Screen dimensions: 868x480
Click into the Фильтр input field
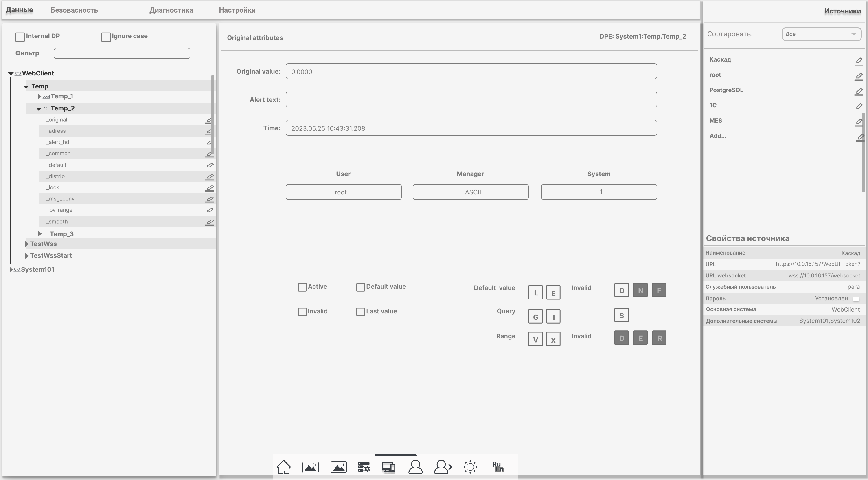(122, 53)
